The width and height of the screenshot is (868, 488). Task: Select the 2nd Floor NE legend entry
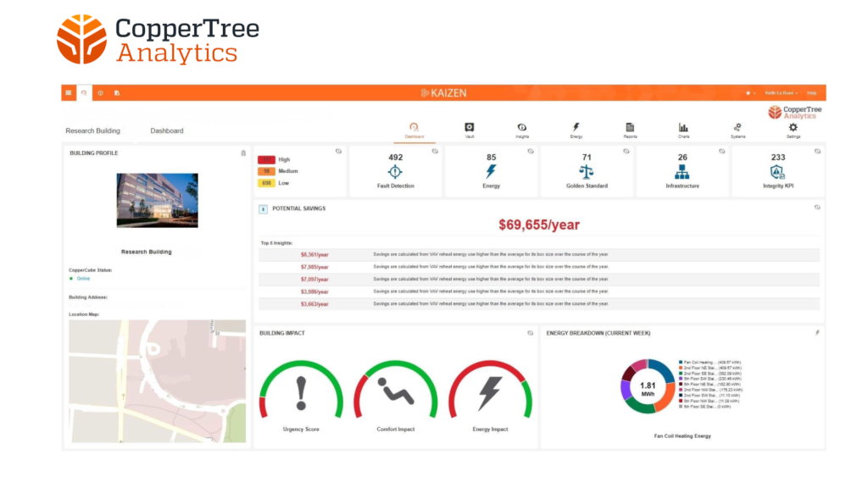pyautogui.click(x=709, y=368)
